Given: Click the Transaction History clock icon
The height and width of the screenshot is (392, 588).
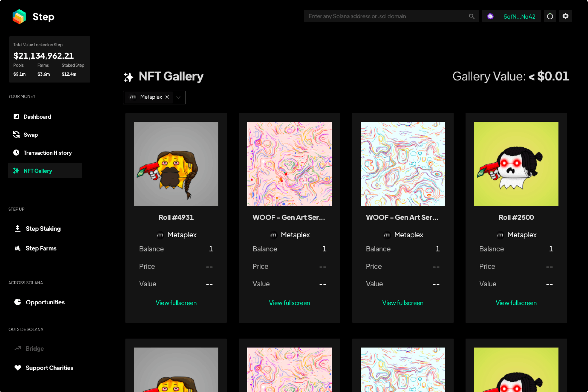Looking at the screenshot, I should (16, 152).
